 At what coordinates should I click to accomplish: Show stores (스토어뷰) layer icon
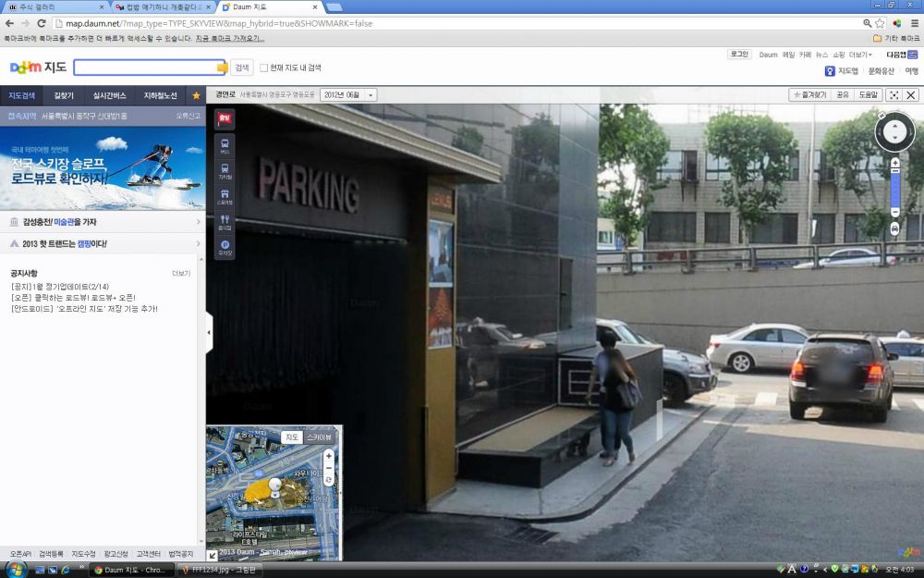click(225, 196)
